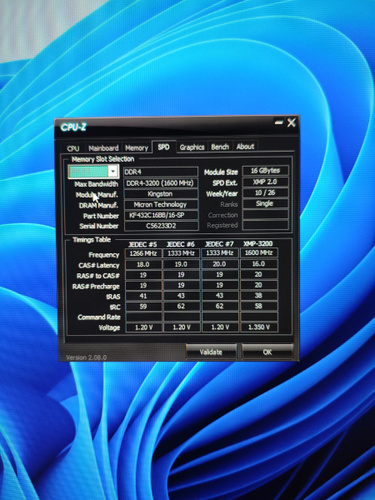Click the JEDEC #7 CAS latency 20.0
This screenshot has width=375, height=500.
(x=220, y=264)
